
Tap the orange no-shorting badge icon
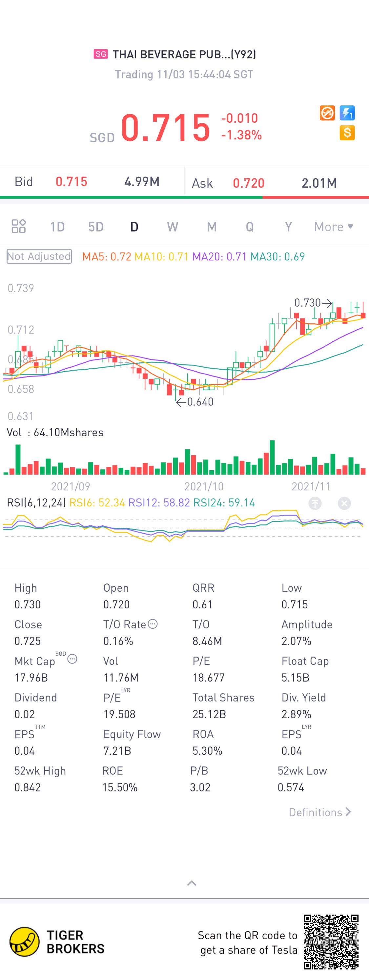click(327, 113)
